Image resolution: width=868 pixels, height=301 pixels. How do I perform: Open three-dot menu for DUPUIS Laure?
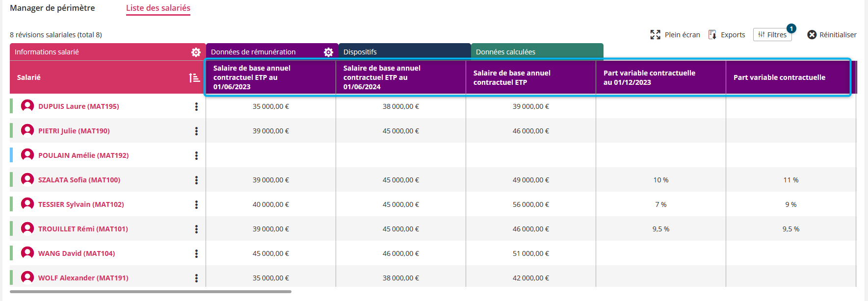(x=196, y=106)
